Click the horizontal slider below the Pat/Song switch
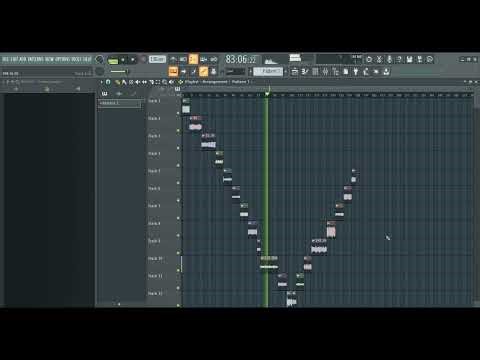This screenshot has width=480, height=360. tap(119, 71)
